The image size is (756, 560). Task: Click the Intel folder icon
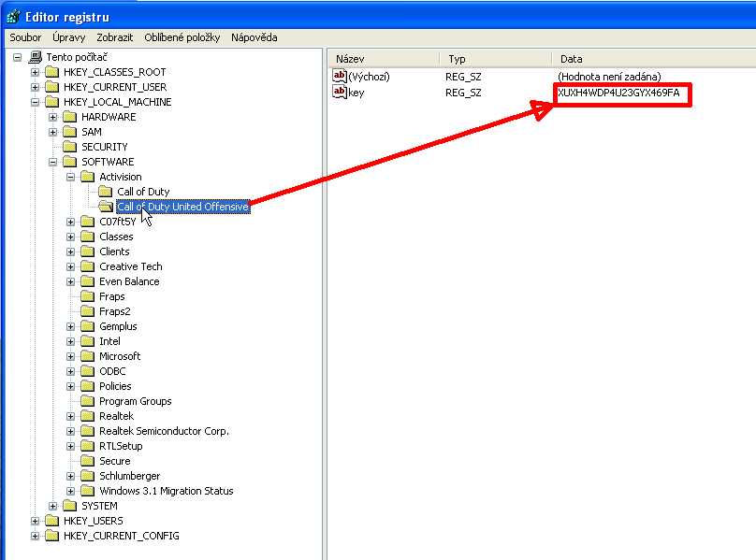click(88, 340)
